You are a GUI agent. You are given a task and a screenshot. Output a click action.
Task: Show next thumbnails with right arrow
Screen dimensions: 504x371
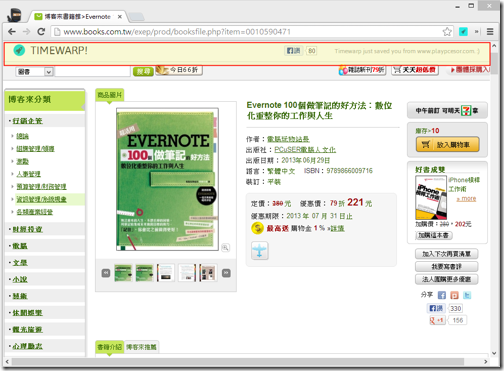pos(226,273)
